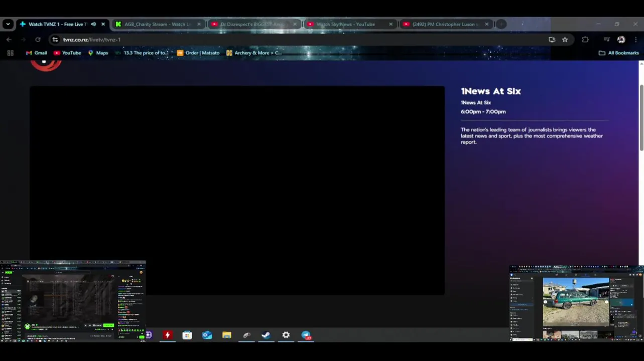Image resolution: width=644 pixels, height=361 pixels.
Task: Click the programme description paragraph
Action: point(532,136)
